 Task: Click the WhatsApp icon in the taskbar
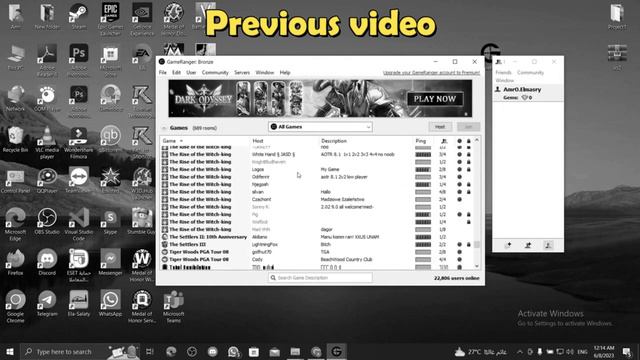233,351
